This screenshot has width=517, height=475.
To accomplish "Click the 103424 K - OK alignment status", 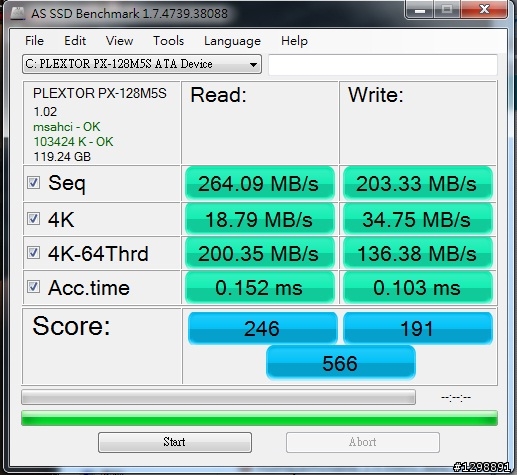I will coord(73,142).
